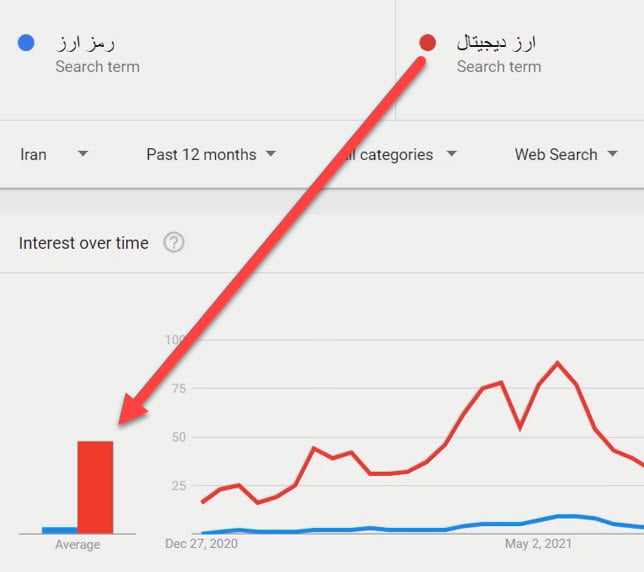The width and height of the screenshot is (644, 572).
Task: Click the 75 value on the y-axis
Action: tap(176, 388)
